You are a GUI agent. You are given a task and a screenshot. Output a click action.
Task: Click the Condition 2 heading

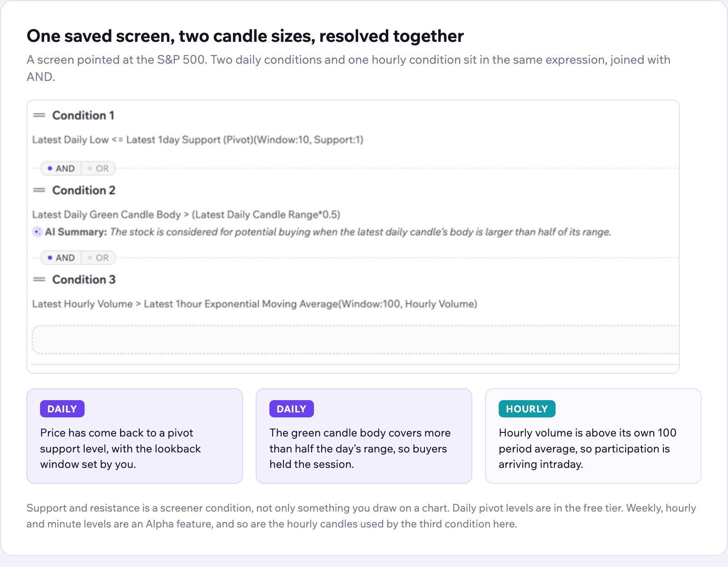coord(84,190)
